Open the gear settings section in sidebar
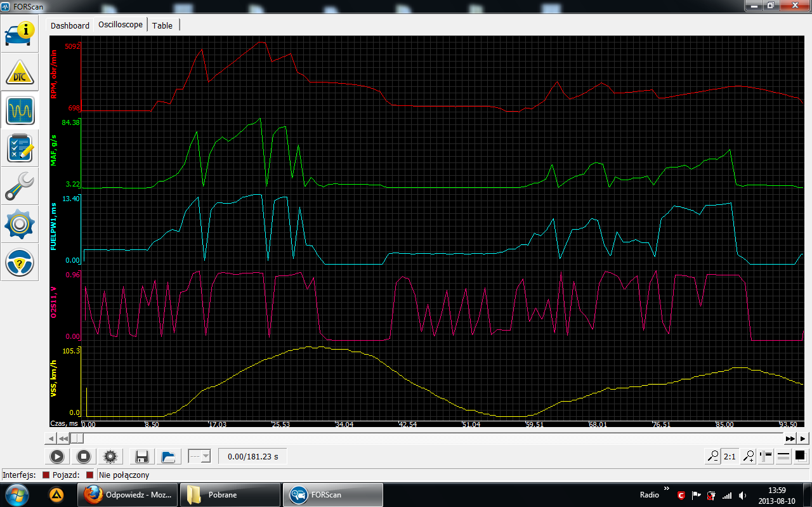 pos(20,224)
